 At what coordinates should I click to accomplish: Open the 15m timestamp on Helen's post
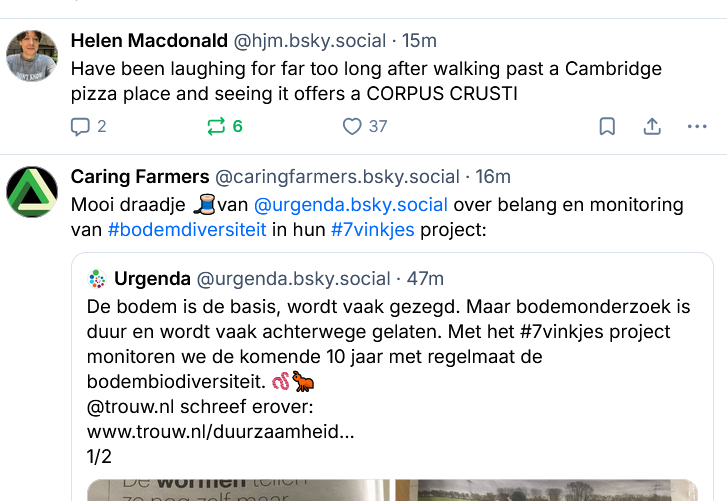[419, 41]
